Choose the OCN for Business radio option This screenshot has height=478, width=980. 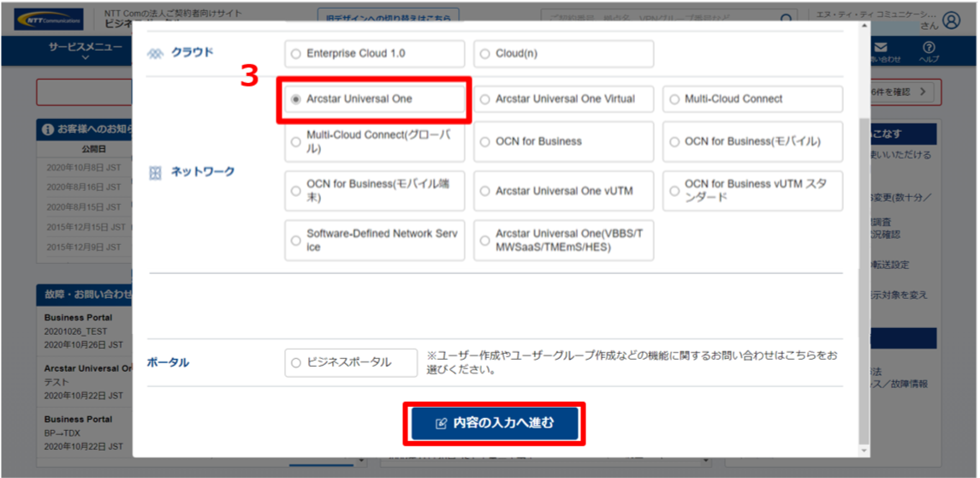click(x=485, y=142)
